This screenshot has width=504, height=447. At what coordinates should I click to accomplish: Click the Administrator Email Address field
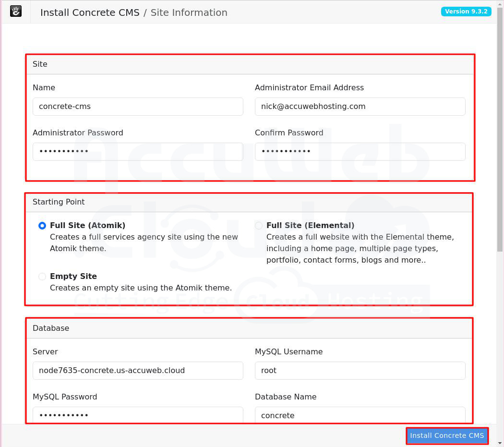[x=360, y=107]
